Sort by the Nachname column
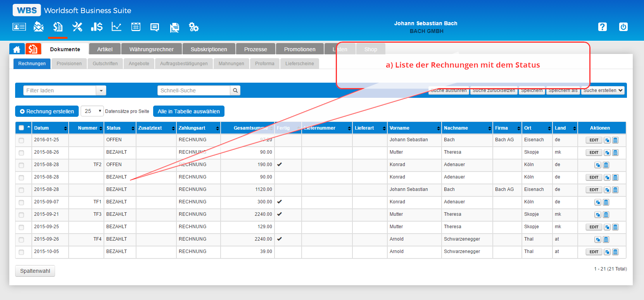The width and height of the screenshot is (644, 300). [467, 128]
